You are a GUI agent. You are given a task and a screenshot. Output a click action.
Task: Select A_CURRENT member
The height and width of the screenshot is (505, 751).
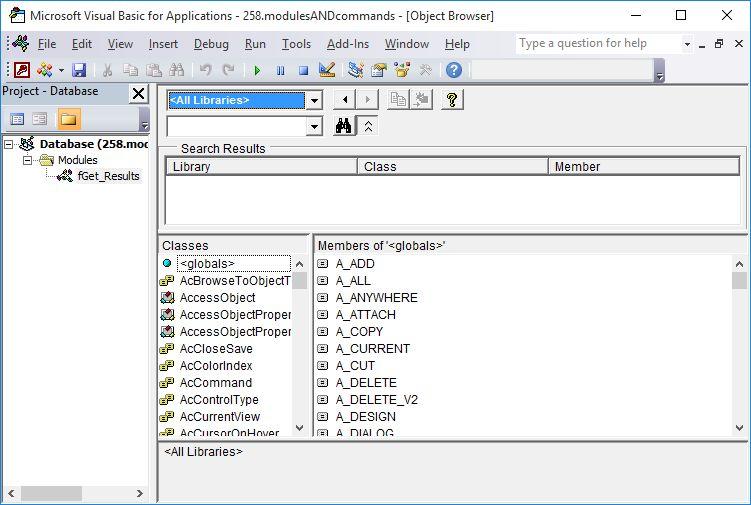(x=373, y=348)
